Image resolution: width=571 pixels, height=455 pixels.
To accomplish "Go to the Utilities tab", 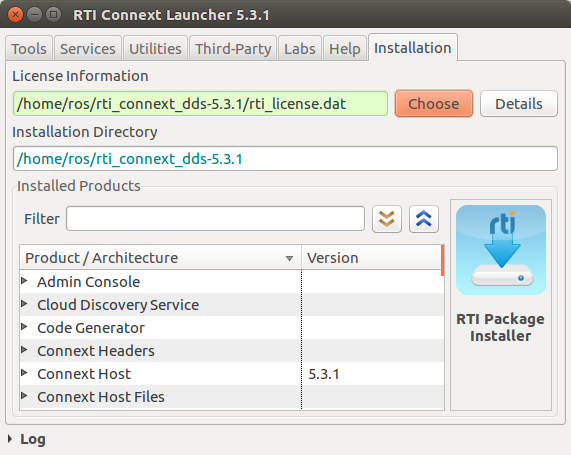I will coord(155,48).
